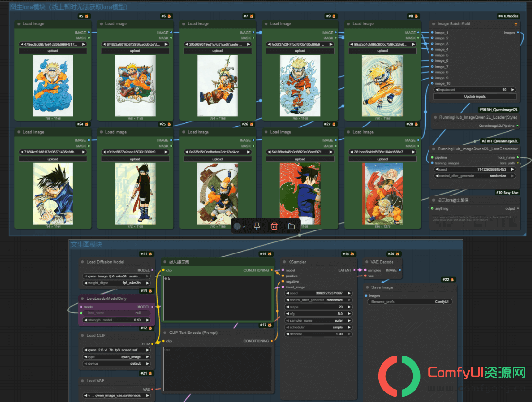Viewport: 532px width, 402px height.
Task: Click Naruto on blue cloud thumbnail in #5
Action: (x=53, y=86)
